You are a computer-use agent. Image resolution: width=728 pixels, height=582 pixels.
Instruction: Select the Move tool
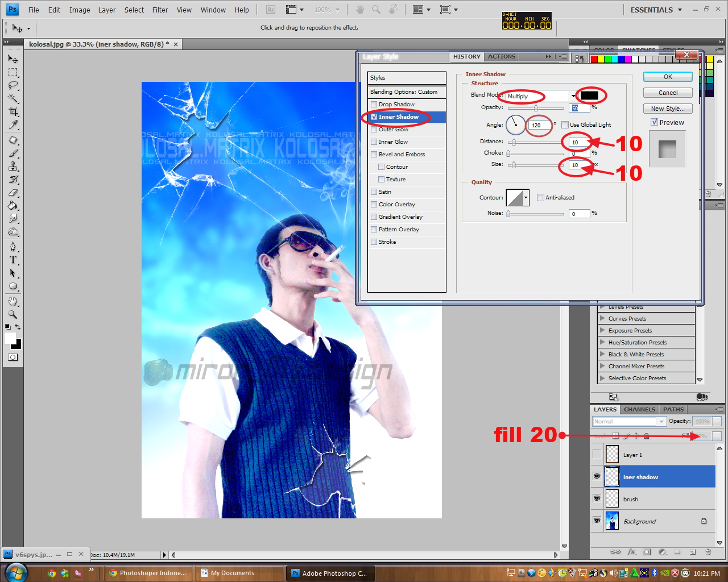pos(13,59)
